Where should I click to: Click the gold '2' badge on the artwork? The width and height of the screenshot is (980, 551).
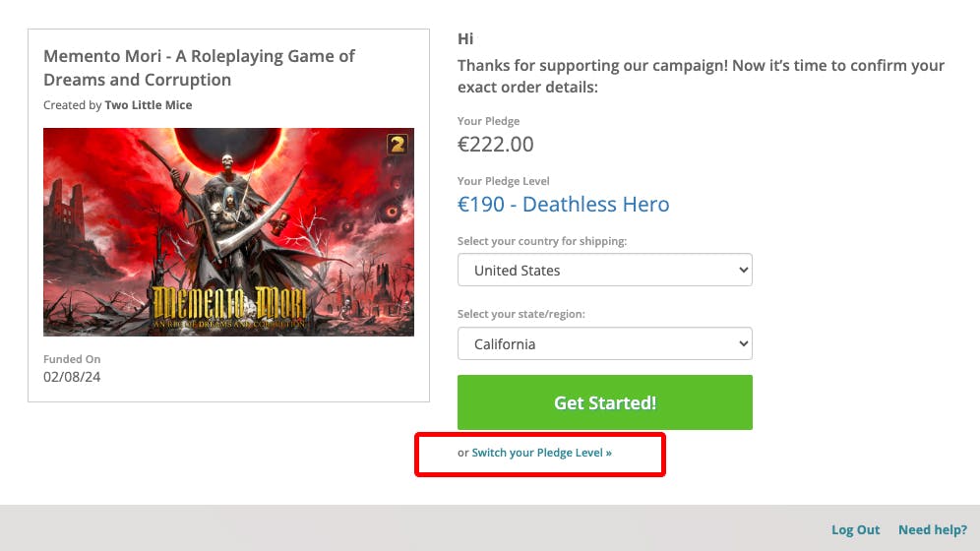click(397, 145)
